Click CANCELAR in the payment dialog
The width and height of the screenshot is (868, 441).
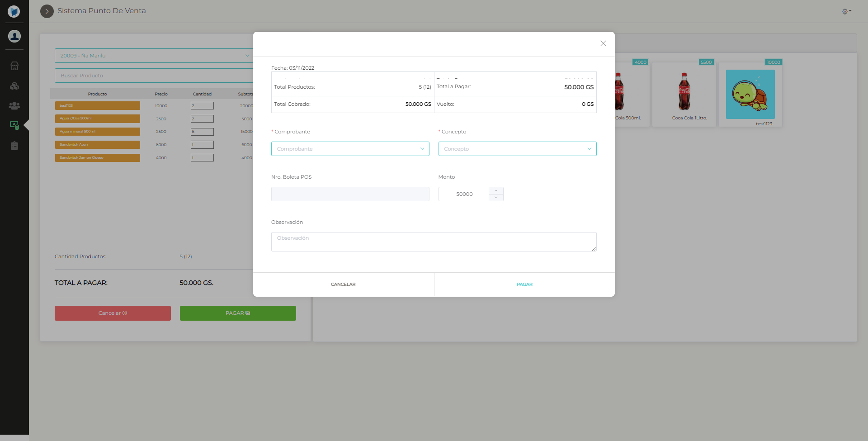pos(343,284)
